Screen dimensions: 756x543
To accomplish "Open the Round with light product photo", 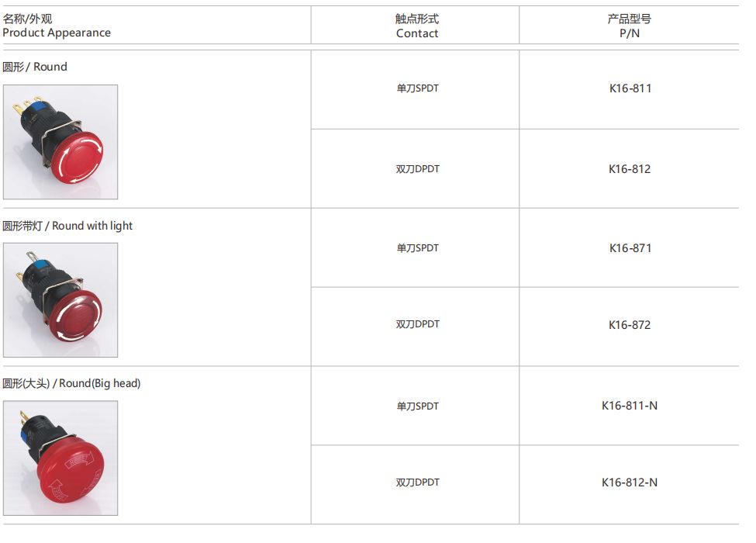I will coord(60,300).
